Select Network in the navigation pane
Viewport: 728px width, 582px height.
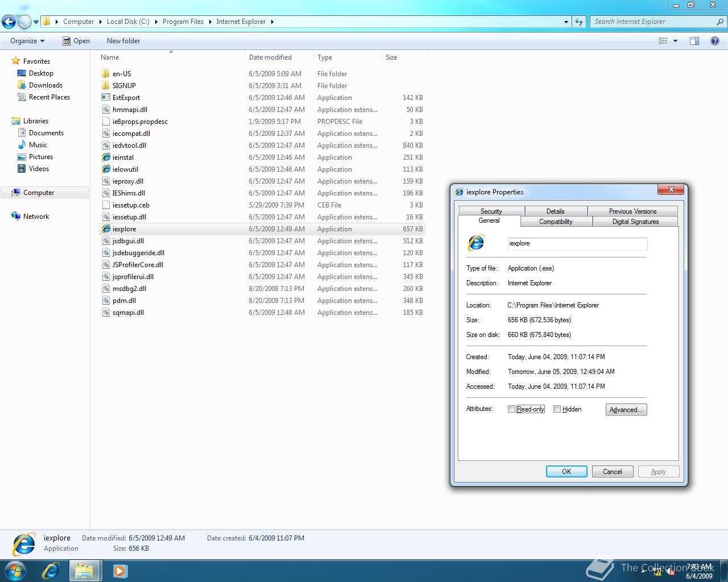tap(36, 217)
